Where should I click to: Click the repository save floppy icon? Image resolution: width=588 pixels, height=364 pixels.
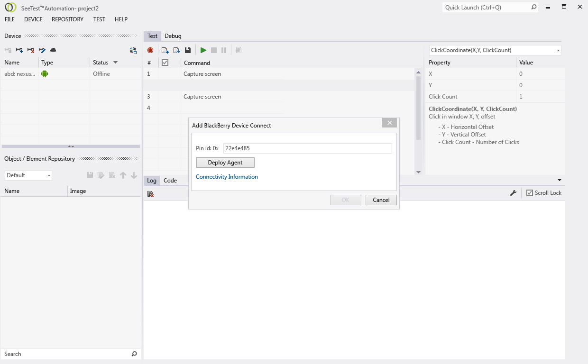[90, 175]
